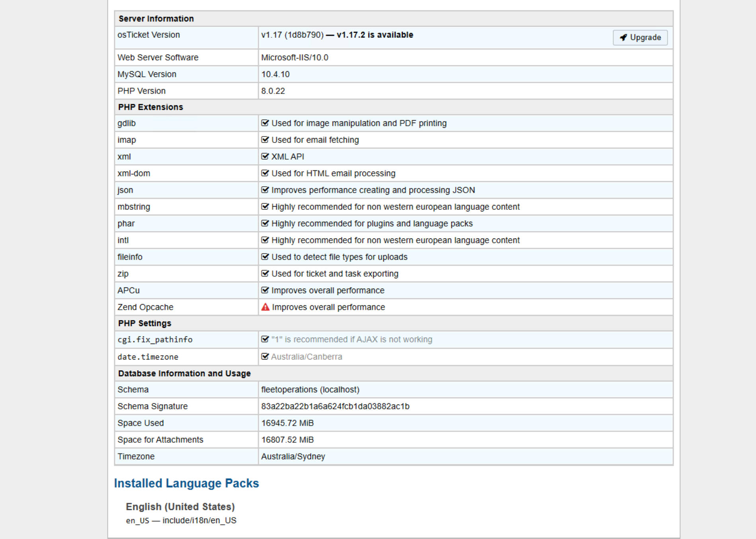
Task: Click the Installed Language Packs heading
Action: tap(186, 483)
